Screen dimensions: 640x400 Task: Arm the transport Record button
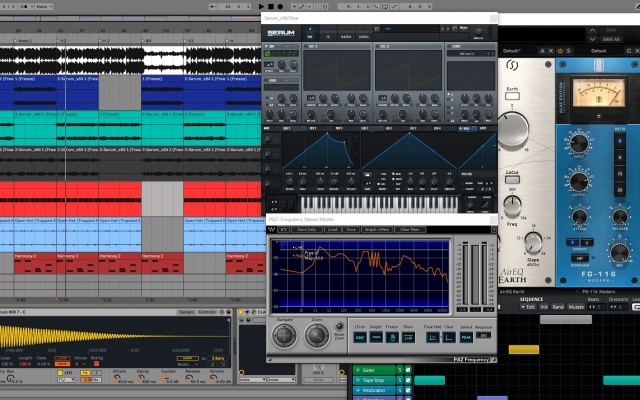(x=280, y=7)
